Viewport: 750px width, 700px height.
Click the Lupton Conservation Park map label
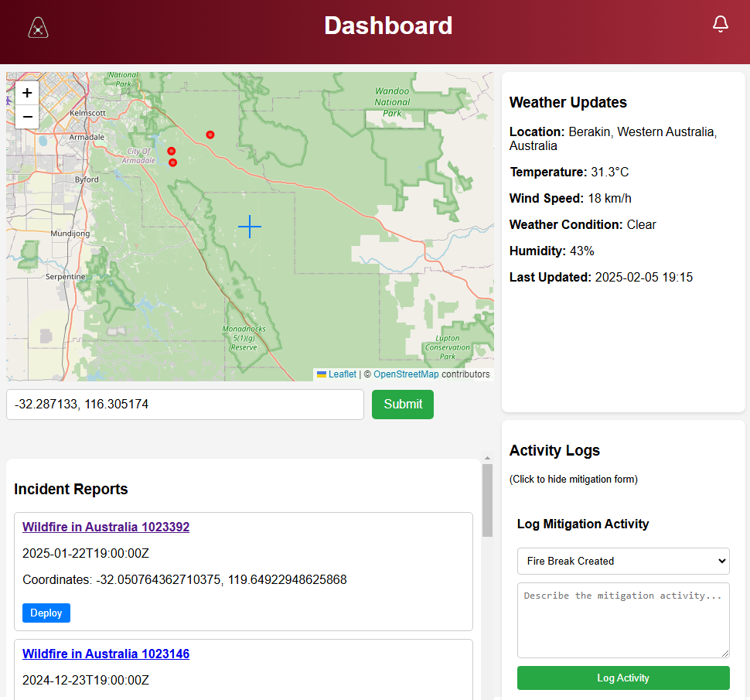[x=448, y=347]
